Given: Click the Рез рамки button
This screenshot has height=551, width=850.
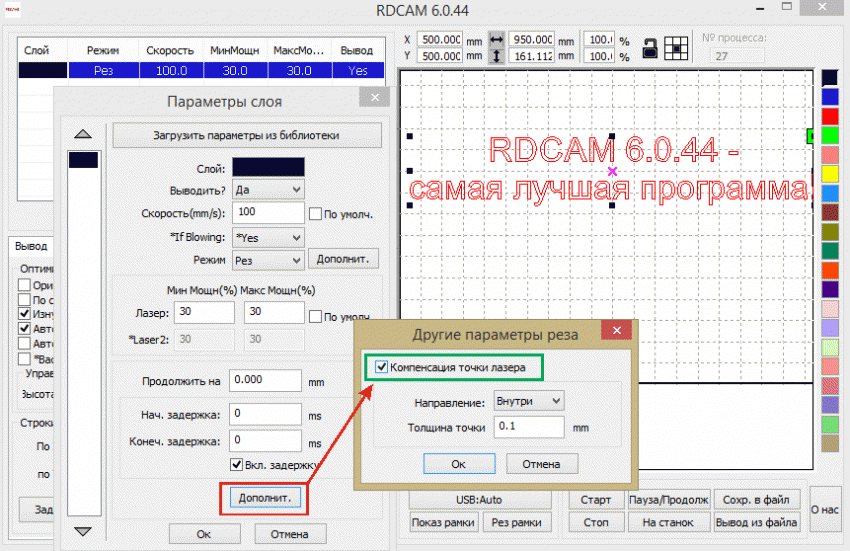Looking at the screenshot, I should pyautogui.click(x=517, y=522).
